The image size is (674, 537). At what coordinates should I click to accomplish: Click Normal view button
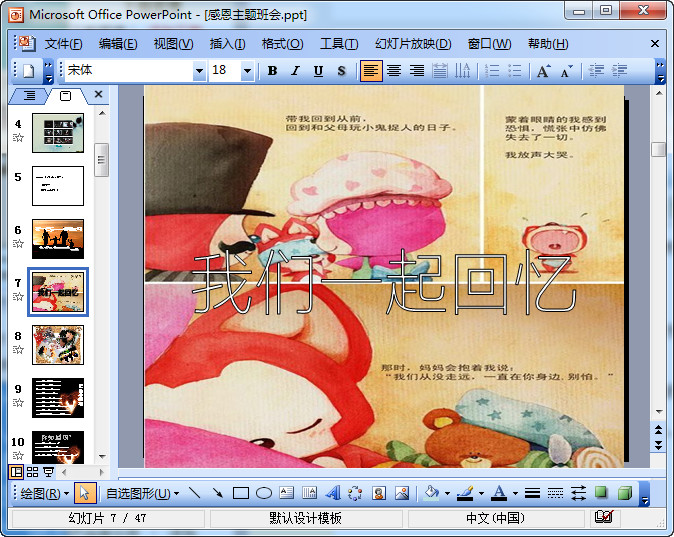(x=16, y=472)
